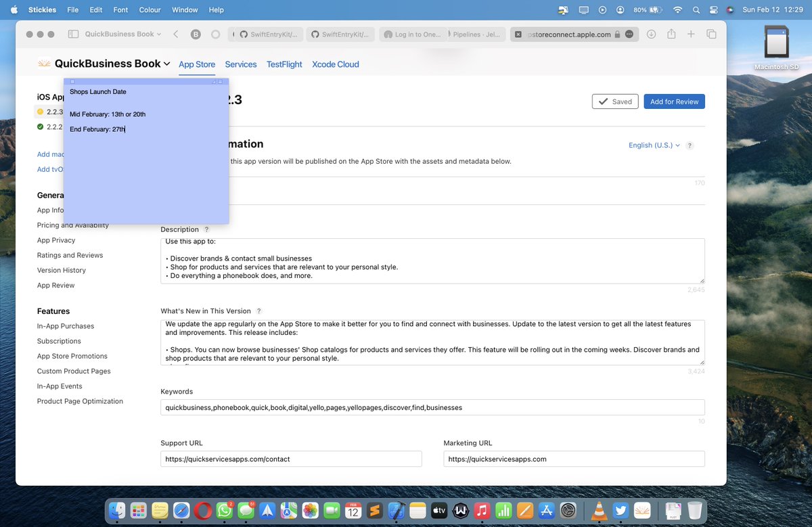This screenshot has height=527, width=812.
Task: Open FaceTime in the Dock
Action: (332, 510)
